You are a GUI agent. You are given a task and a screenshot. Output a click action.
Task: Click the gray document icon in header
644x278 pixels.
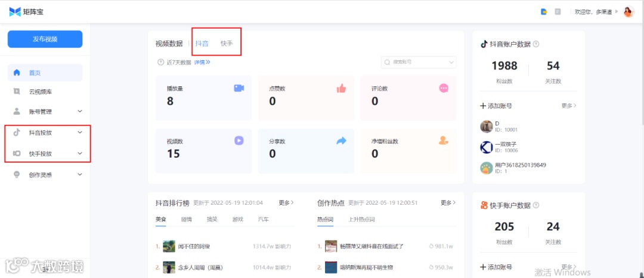click(x=558, y=12)
